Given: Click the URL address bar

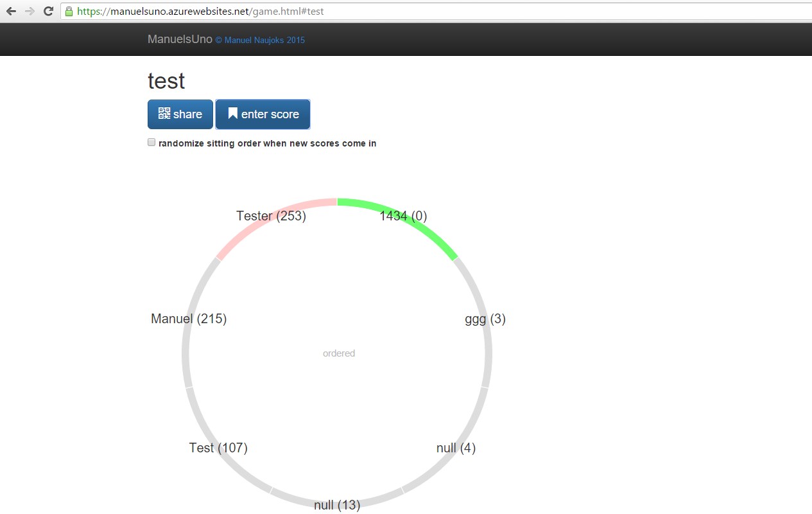Looking at the screenshot, I should point(385,12).
